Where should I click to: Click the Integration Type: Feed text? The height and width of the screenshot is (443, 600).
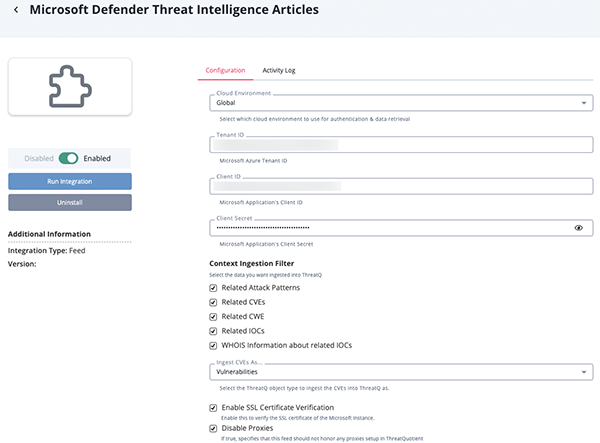point(47,251)
